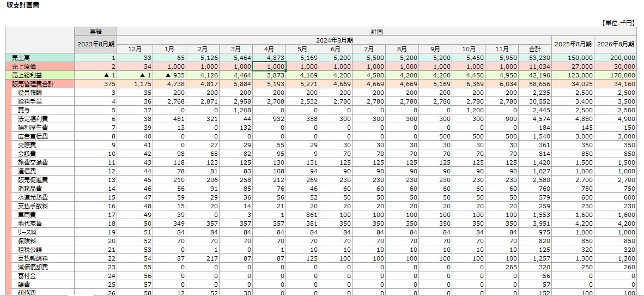Click the 賞与 3月 value 1,208
This screenshot has height=296, width=644.
point(236,110)
